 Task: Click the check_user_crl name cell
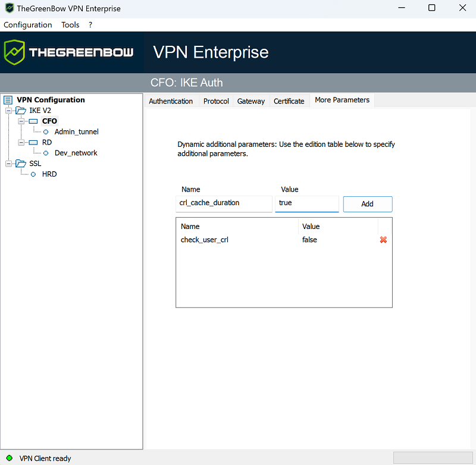tap(205, 240)
